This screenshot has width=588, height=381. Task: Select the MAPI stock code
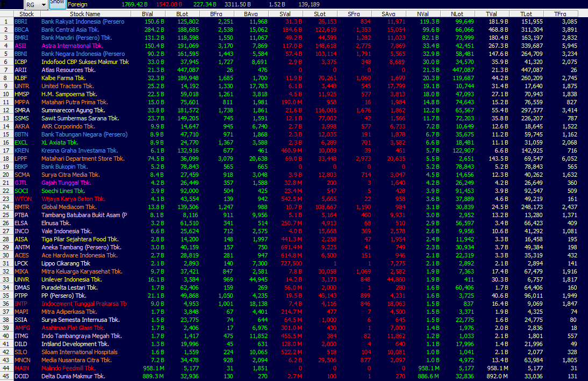click(x=21, y=312)
